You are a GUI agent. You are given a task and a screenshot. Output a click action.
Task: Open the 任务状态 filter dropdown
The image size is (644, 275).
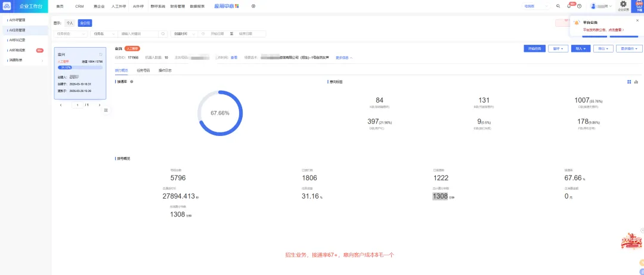coord(71,34)
